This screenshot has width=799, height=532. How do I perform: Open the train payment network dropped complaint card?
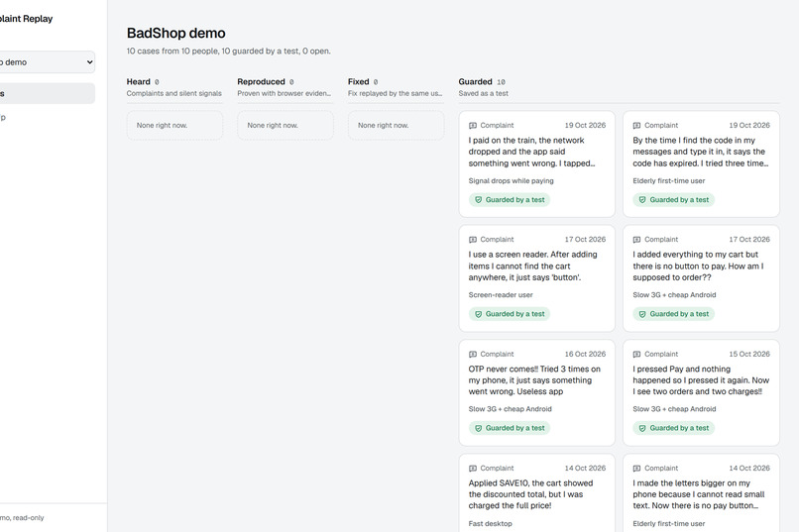(536, 163)
